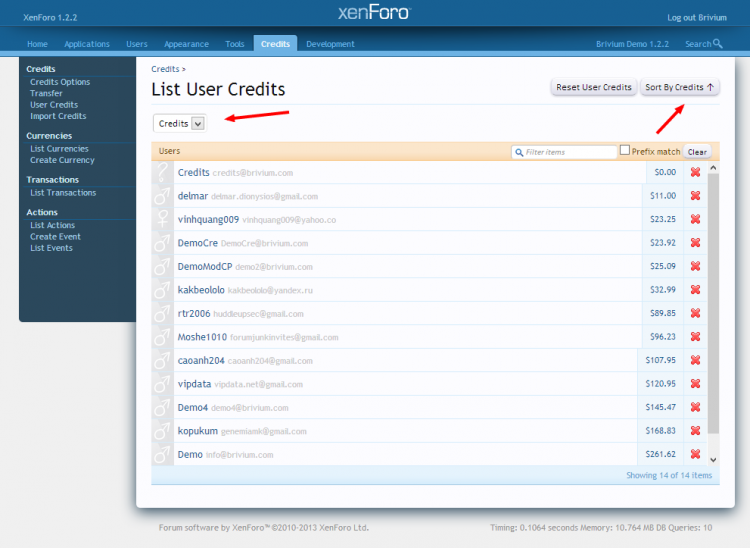Open List Actions sidebar link
Screen dimensions: 750x548
53,225
